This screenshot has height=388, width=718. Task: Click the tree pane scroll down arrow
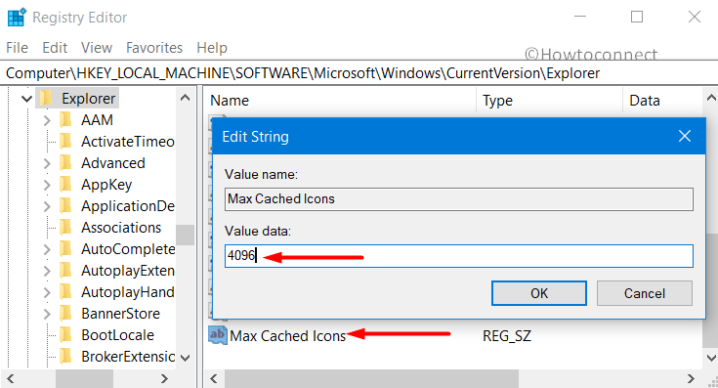coord(185,358)
